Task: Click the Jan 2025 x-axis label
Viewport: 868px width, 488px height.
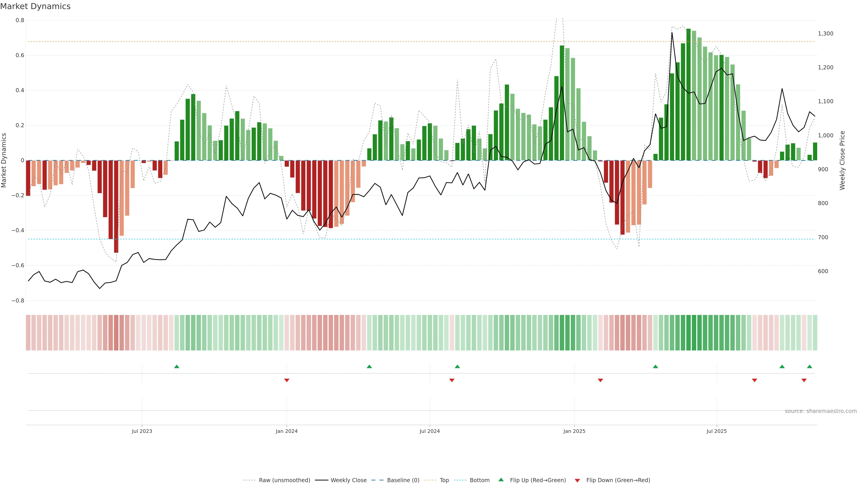Action: point(574,431)
